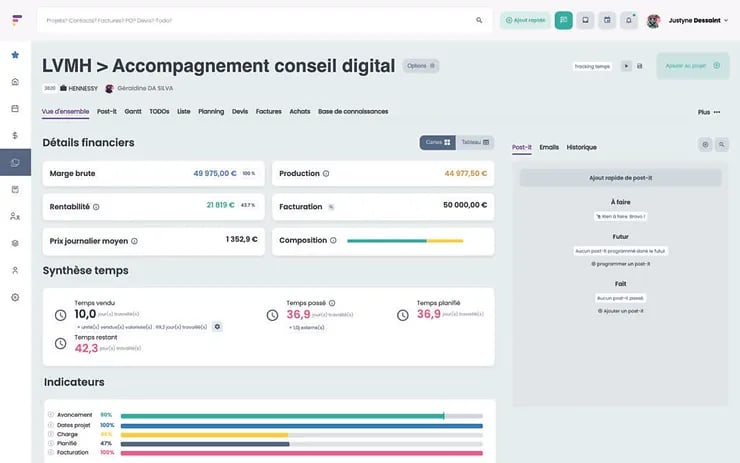The image size is (740, 463).
Task: Open the star favorites sidebar icon
Action: [x=15, y=55]
